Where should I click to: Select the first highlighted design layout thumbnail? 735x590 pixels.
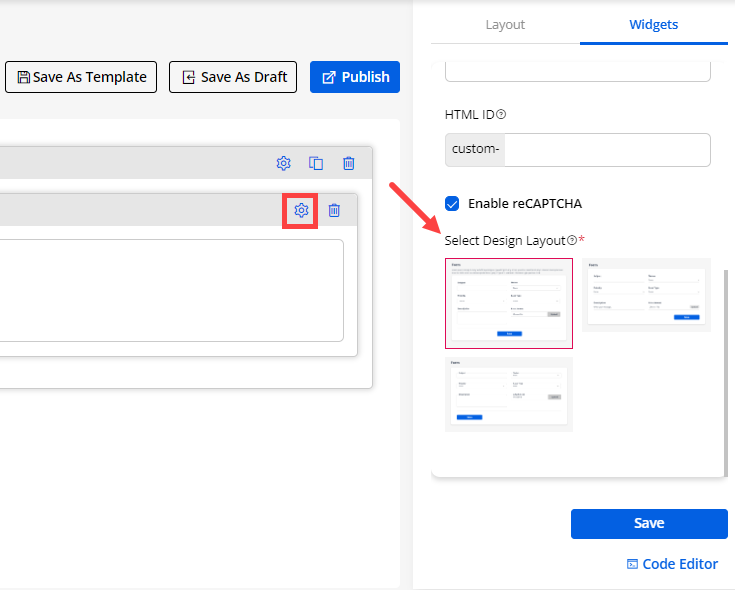coord(509,303)
